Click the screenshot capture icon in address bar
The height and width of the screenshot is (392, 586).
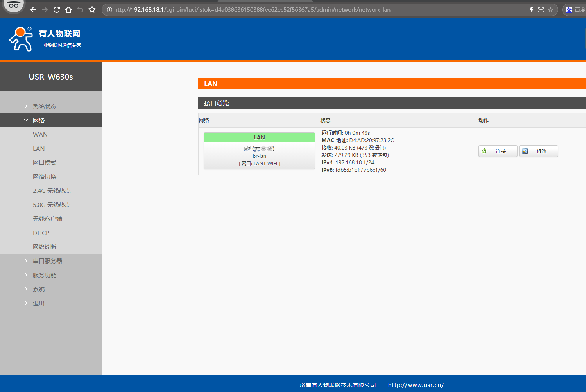541,10
